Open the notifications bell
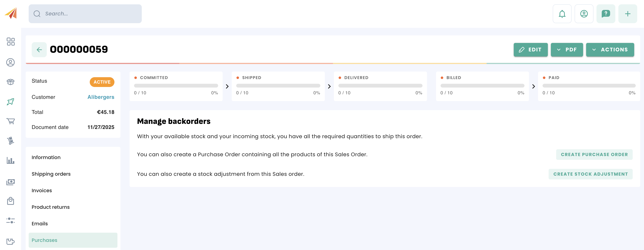Viewport: 644px width, 250px height. point(562,14)
